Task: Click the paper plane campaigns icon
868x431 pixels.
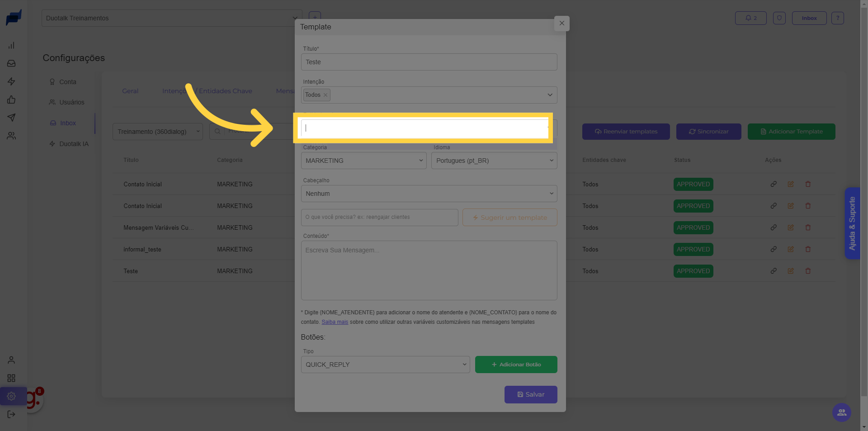Action: (11, 118)
